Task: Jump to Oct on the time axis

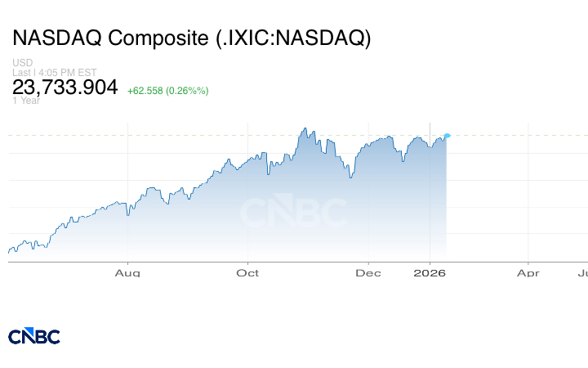Action: click(247, 273)
